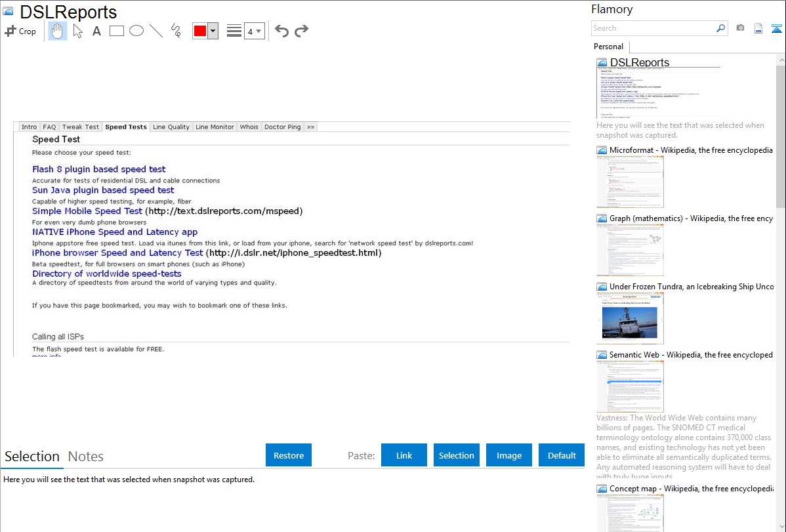Pick the rectangle drawing tool
The height and width of the screenshot is (532, 786).
pyautogui.click(x=117, y=31)
